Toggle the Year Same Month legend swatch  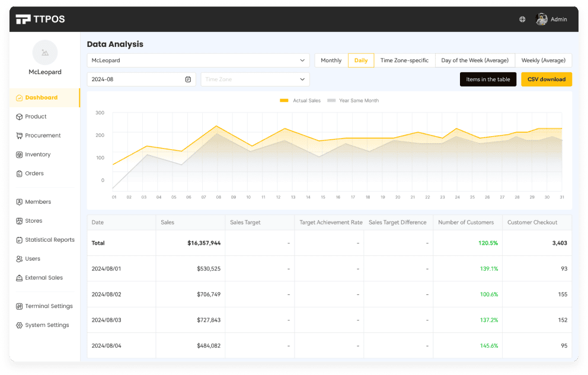[331, 100]
